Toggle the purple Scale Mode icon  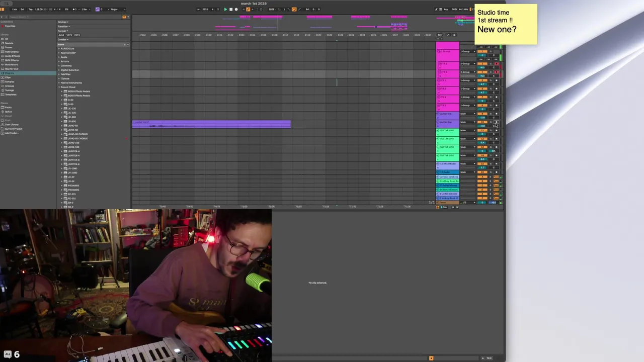coord(97,9)
